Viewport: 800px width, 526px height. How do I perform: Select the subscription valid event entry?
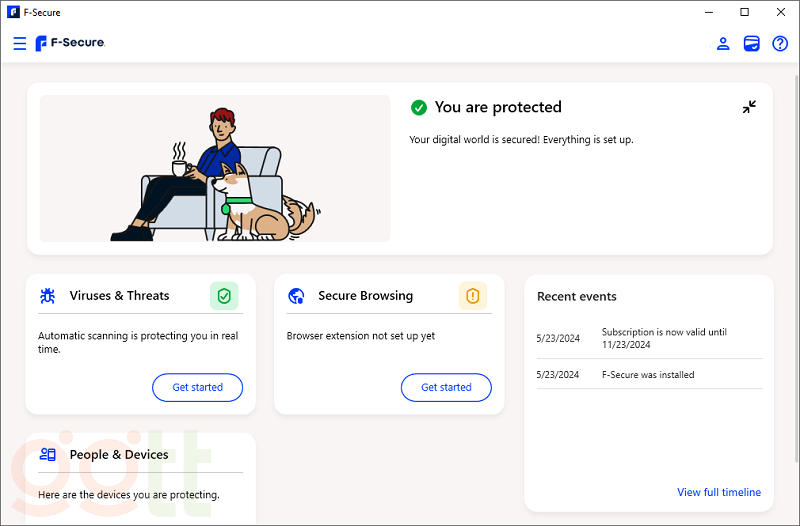click(649, 338)
